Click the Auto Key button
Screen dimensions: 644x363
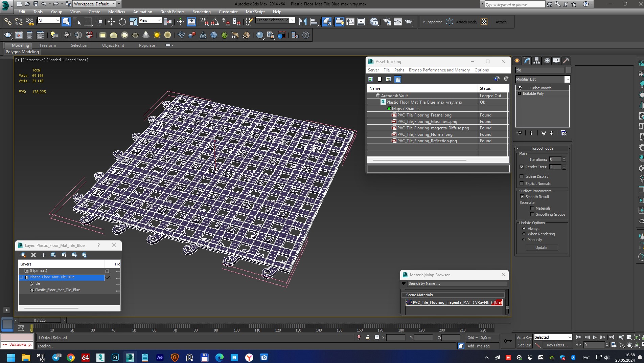524,338
